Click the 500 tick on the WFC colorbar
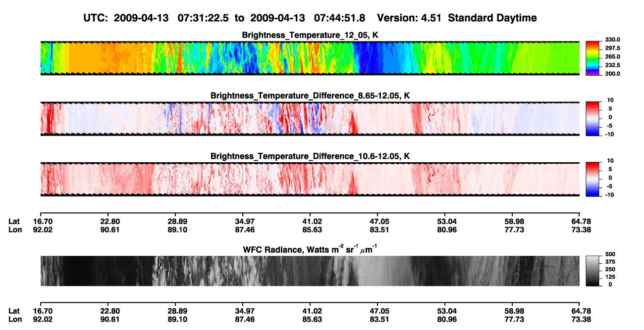644x330 pixels. coord(610,254)
